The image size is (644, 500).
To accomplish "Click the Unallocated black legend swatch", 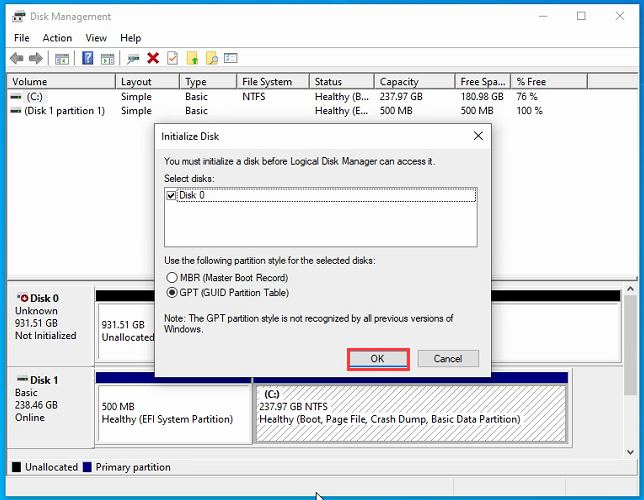I will (x=16, y=467).
